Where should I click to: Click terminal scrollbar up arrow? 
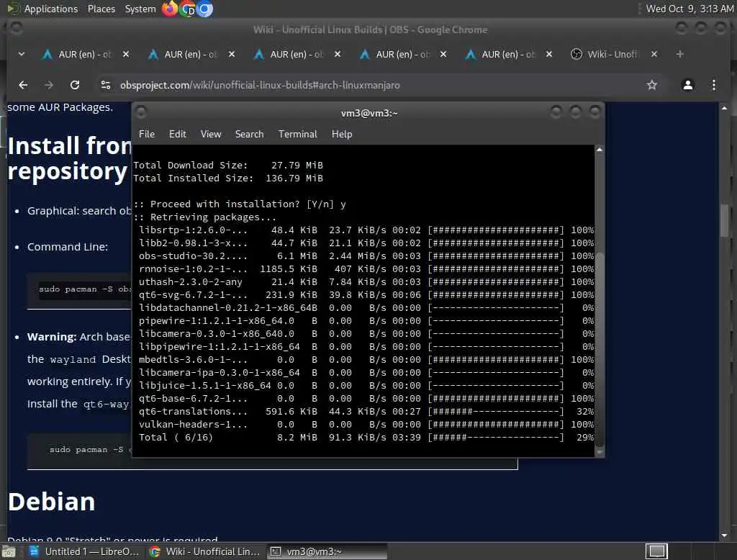(x=600, y=150)
